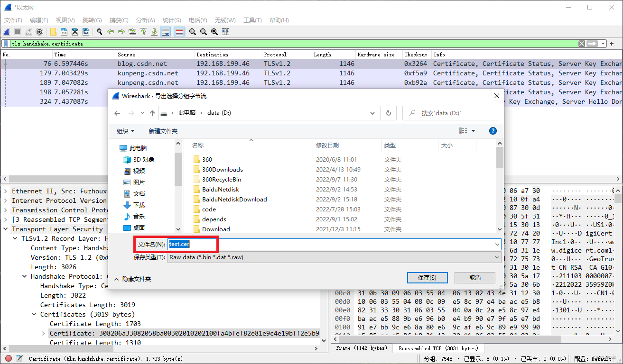Jump to first packet toolbar icon
This screenshot has height=364, width=623.
pyautogui.click(x=143, y=32)
